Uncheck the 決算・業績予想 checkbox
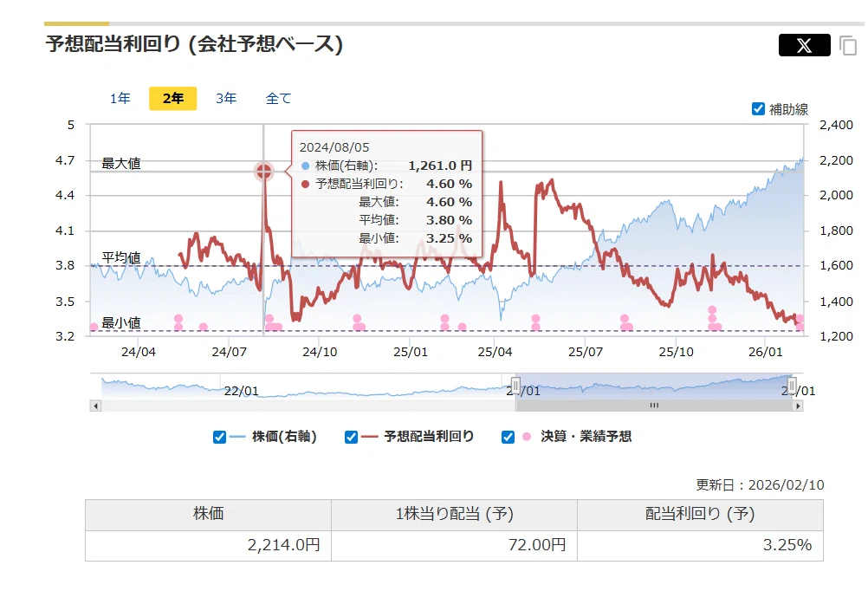 click(x=508, y=437)
